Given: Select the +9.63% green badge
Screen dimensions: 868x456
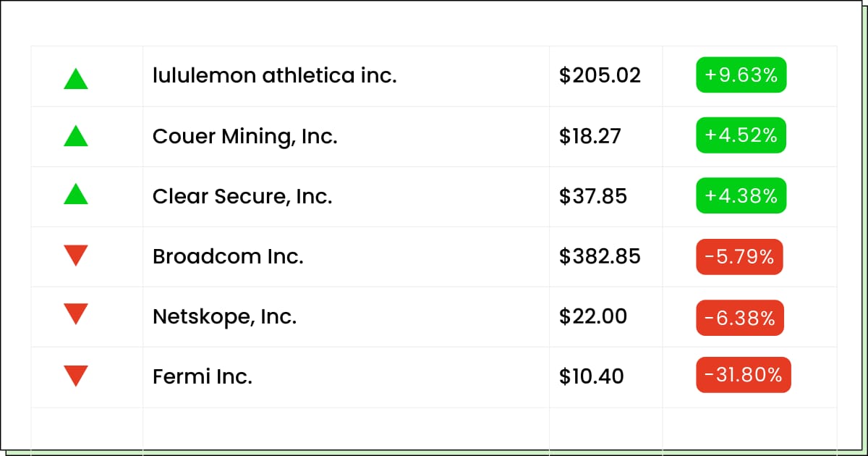Looking at the screenshot, I should (741, 75).
